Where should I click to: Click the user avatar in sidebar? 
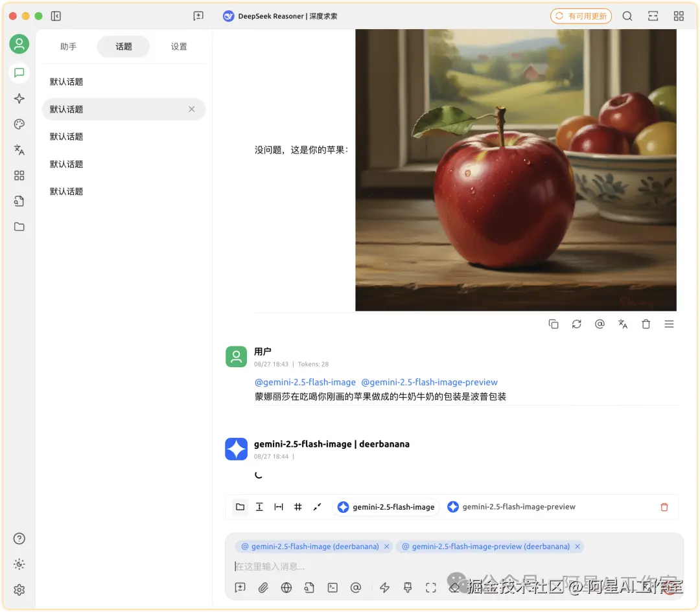click(x=19, y=44)
